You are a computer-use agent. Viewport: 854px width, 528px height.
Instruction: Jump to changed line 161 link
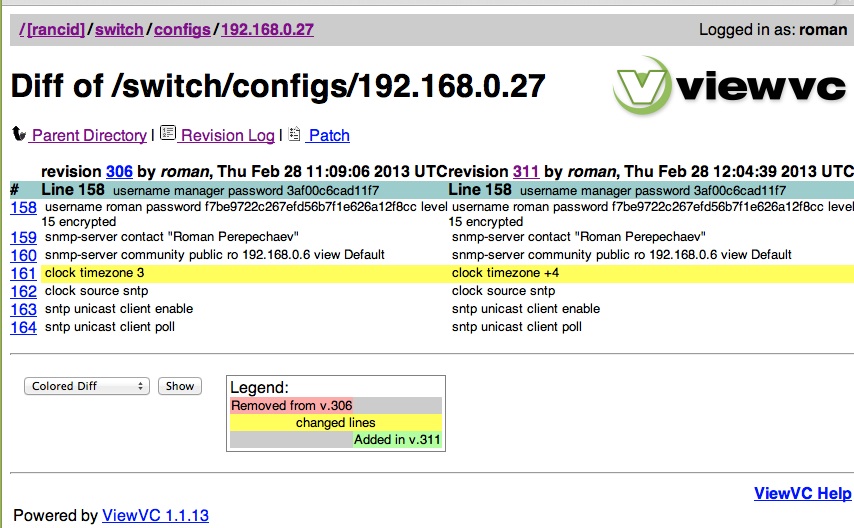click(23, 273)
